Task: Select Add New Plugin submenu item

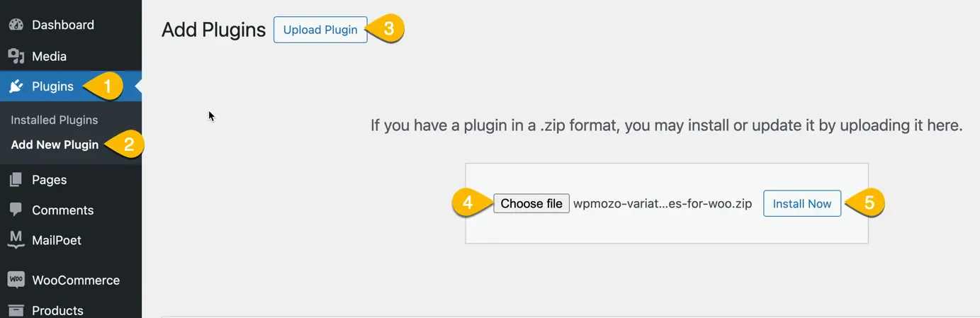Action: 55,144
